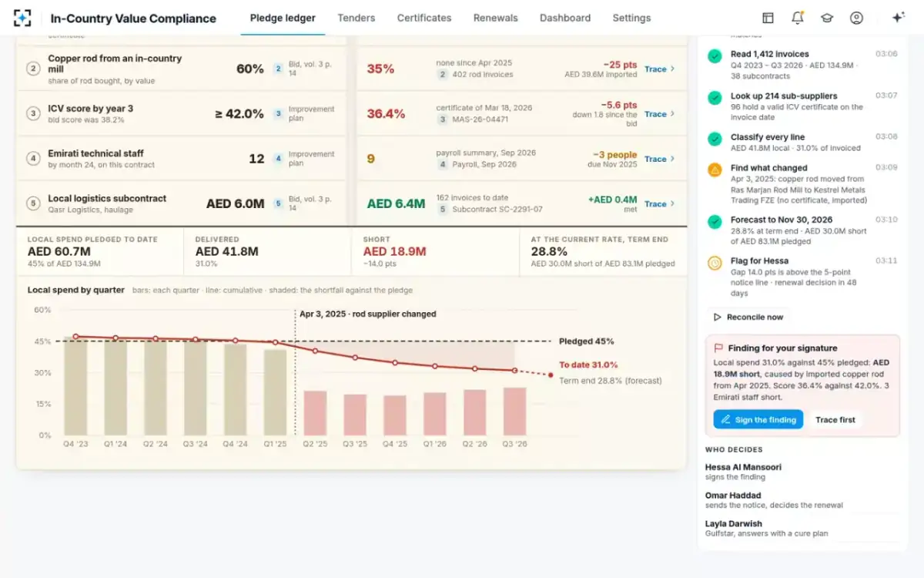Click evidence badge 4 beside Payroll, Sep 2026

442,164
